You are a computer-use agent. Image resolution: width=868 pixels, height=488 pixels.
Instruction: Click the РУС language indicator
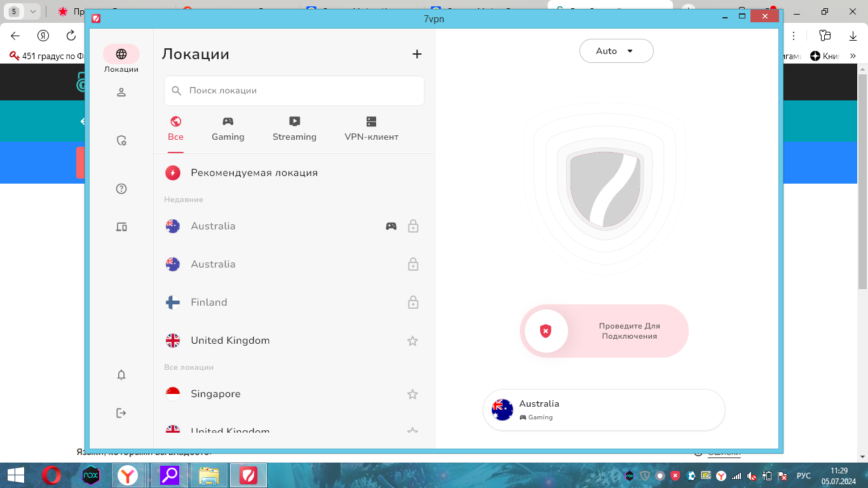(x=804, y=475)
